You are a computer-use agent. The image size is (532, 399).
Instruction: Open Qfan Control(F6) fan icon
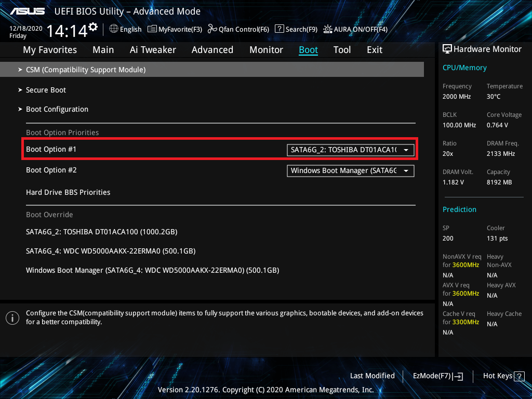point(212,29)
